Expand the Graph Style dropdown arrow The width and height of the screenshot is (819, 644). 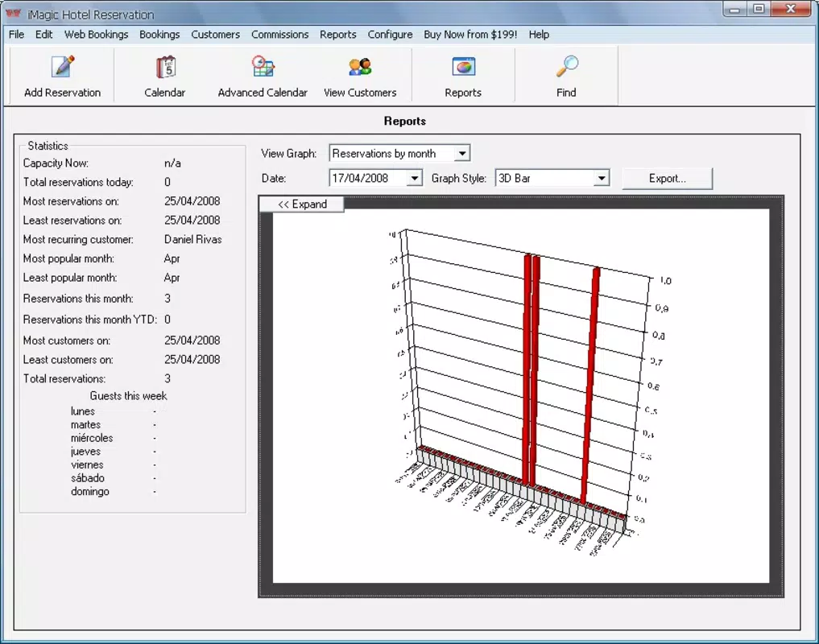pos(602,178)
